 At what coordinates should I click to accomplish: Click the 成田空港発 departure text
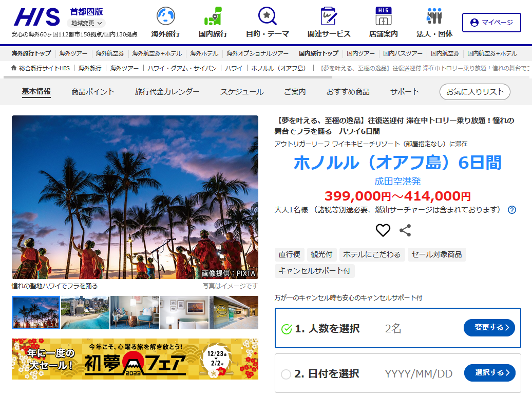pyautogui.click(x=397, y=182)
